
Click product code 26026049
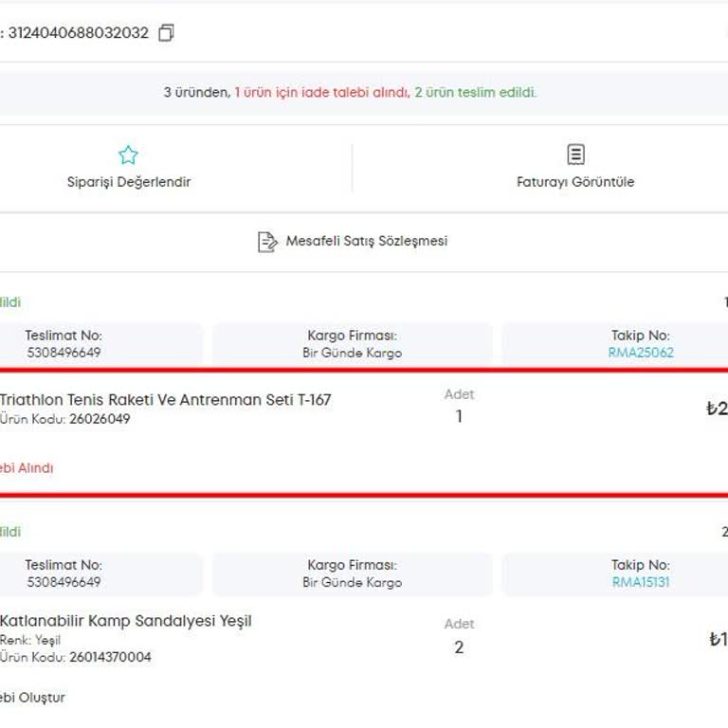click(x=100, y=419)
